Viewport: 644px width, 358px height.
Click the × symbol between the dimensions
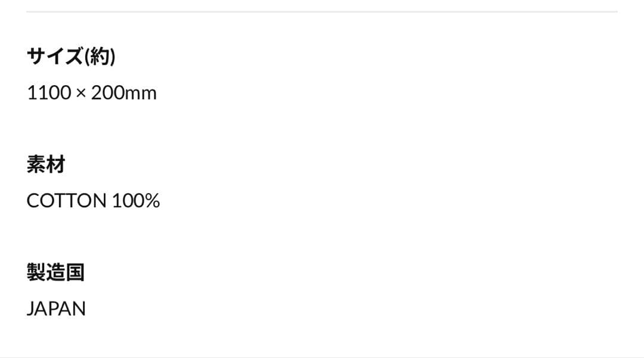[81, 94]
